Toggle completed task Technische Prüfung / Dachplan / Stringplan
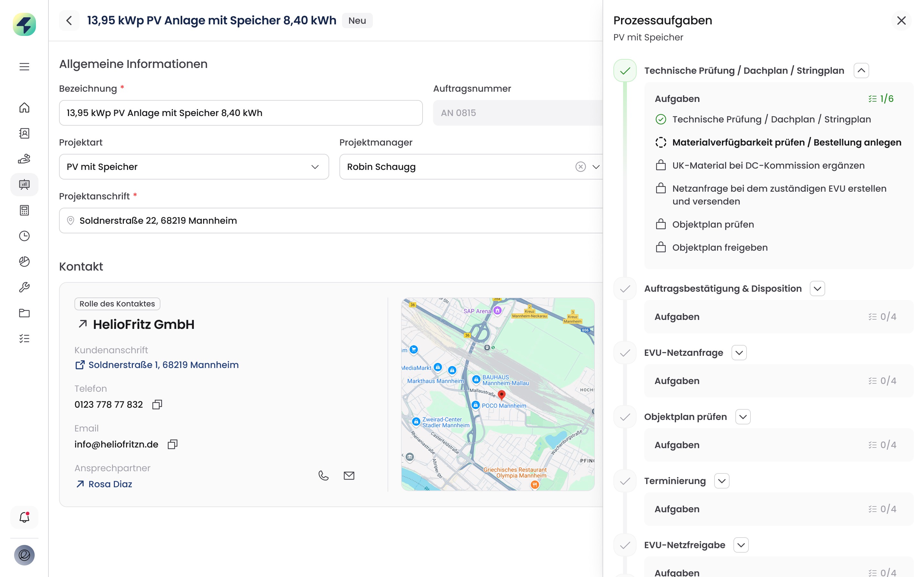 coord(661,120)
